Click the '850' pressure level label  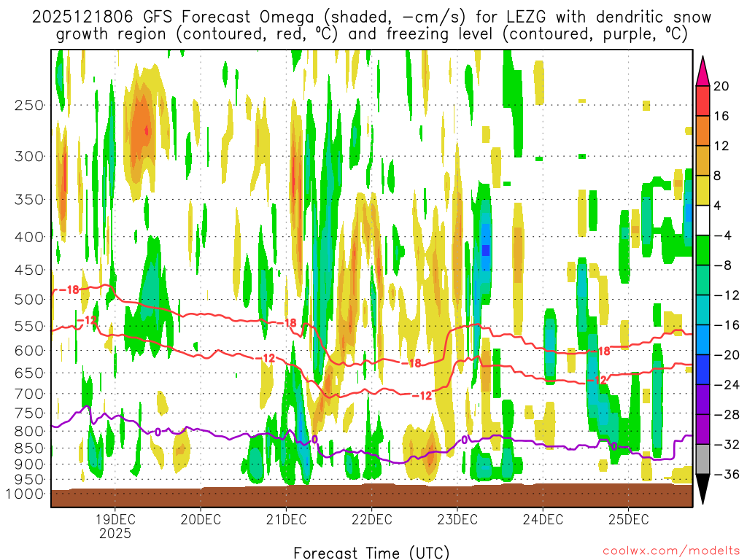click(29, 448)
